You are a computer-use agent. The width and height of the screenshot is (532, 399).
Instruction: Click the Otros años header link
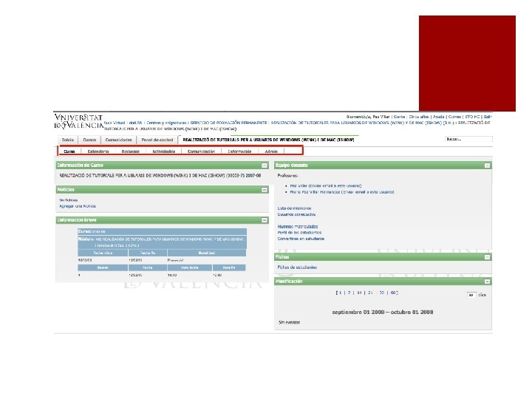[x=419, y=117]
